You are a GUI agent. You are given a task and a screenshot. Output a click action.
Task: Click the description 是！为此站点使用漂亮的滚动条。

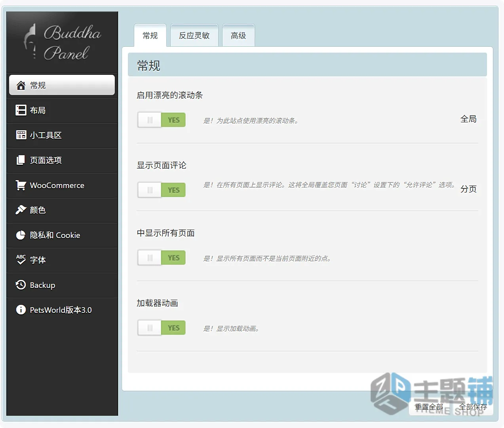coord(251,121)
